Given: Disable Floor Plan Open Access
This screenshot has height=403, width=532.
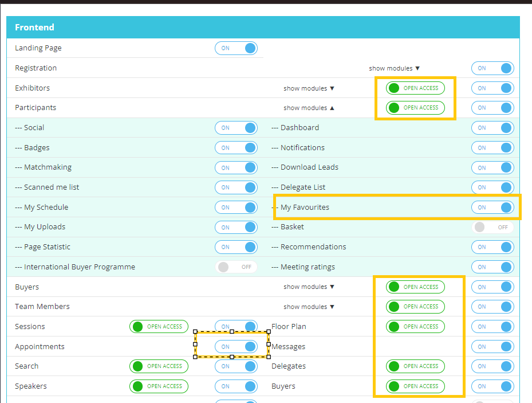Looking at the screenshot, I should pos(415,327).
